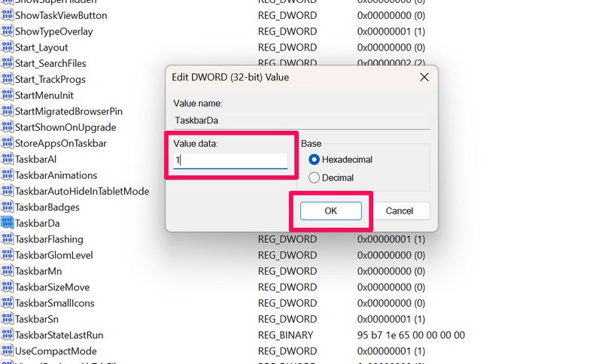Click the Start_Layout value icon

point(7,47)
